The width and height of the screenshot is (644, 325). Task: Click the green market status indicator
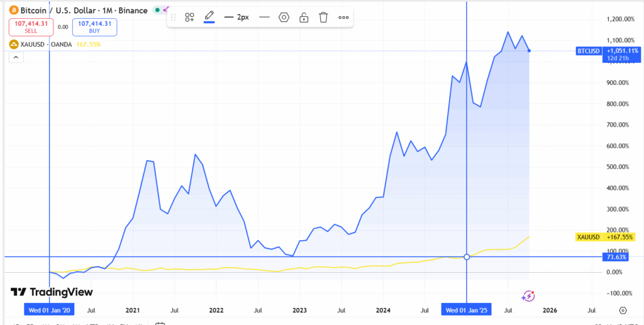pyautogui.click(x=157, y=10)
